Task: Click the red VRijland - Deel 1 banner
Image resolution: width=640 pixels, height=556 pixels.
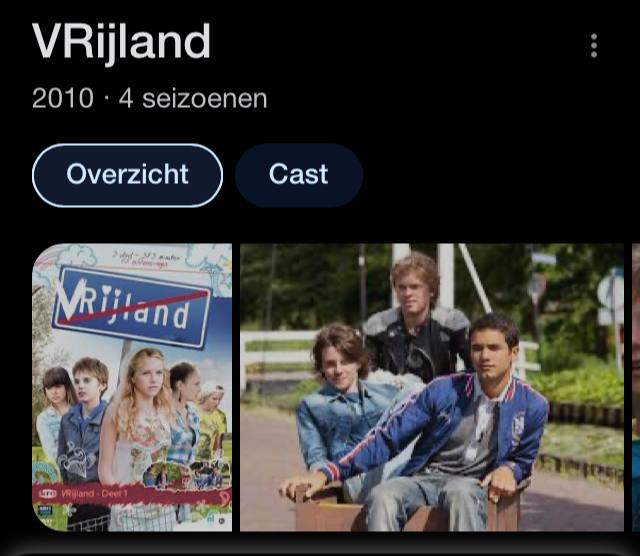Action: coord(132,494)
